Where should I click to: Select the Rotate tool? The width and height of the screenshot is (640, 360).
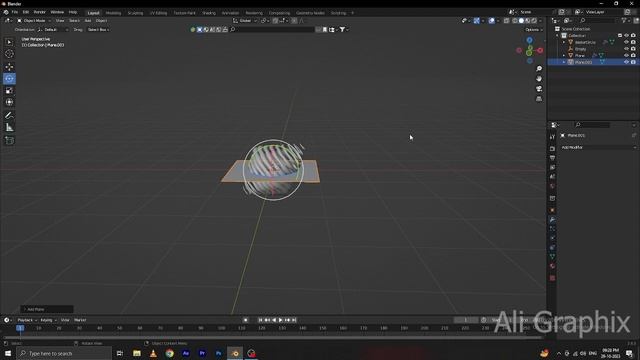(9, 78)
